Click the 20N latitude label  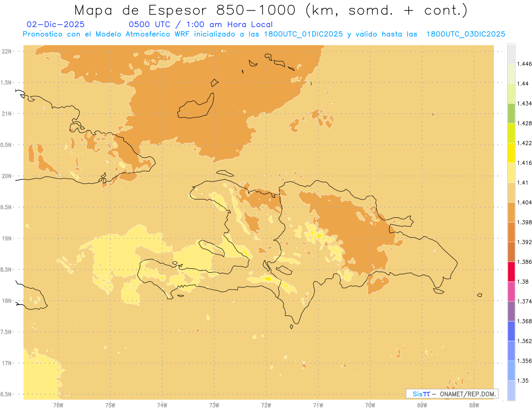pyautogui.click(x=6, y=176)
